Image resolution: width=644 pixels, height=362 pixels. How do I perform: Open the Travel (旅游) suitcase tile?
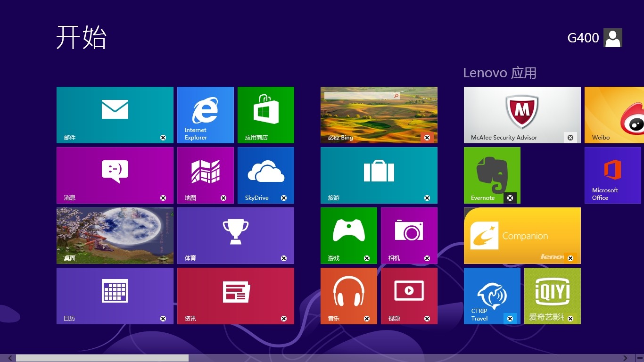click(x=379, y=175)
